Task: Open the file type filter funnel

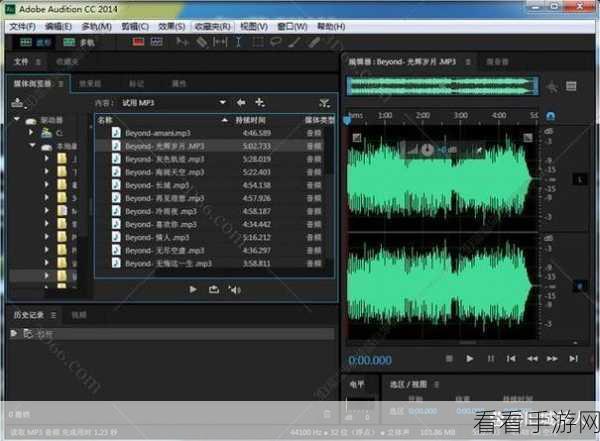Action: (324, 103)
